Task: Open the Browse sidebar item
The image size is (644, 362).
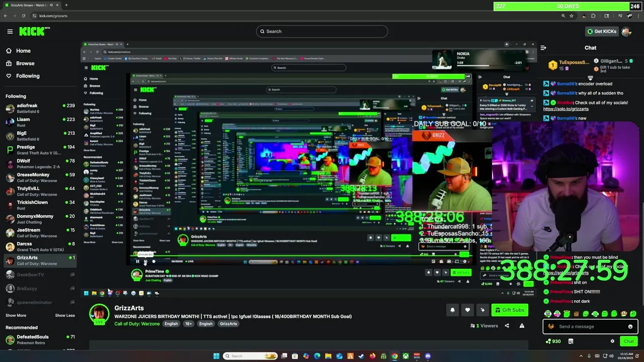Action: 20,63
